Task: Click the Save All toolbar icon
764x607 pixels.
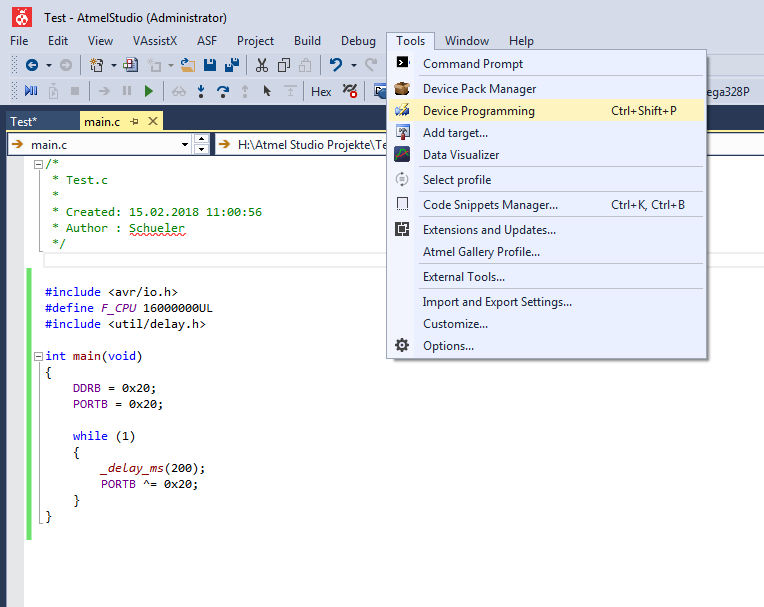Action: pos(232,65)
